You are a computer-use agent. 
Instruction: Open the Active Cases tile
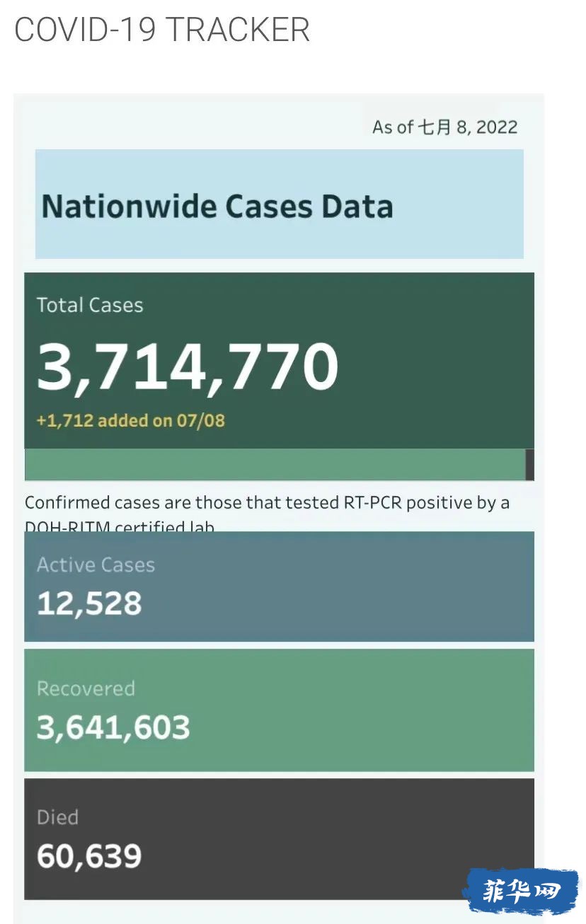[x=280, y=587]
